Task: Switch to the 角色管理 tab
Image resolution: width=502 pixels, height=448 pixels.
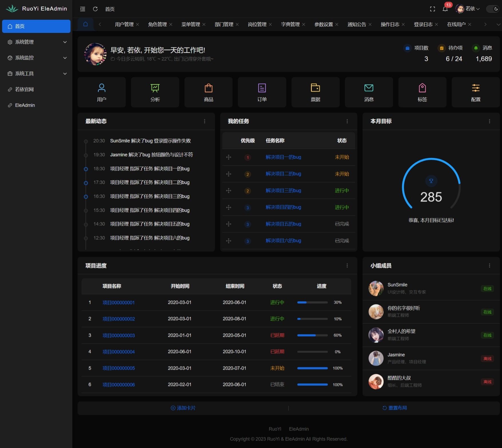Action: [158, 24]
